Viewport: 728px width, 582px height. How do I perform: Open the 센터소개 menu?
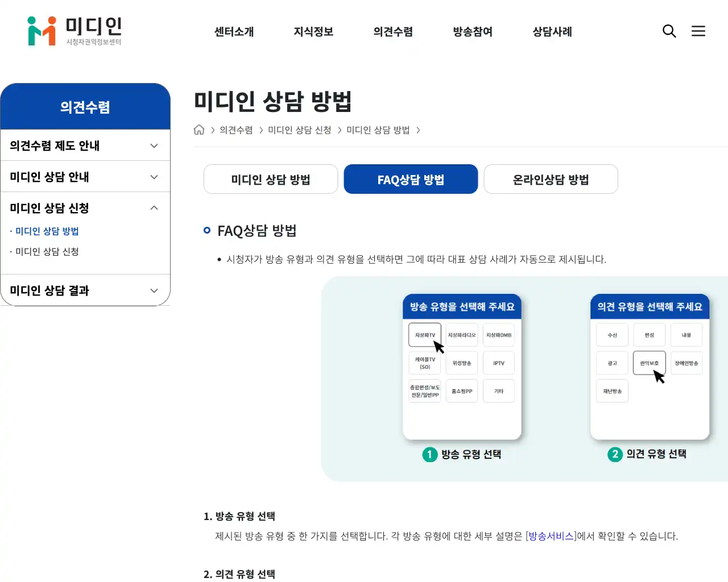(x=234, y=32)
